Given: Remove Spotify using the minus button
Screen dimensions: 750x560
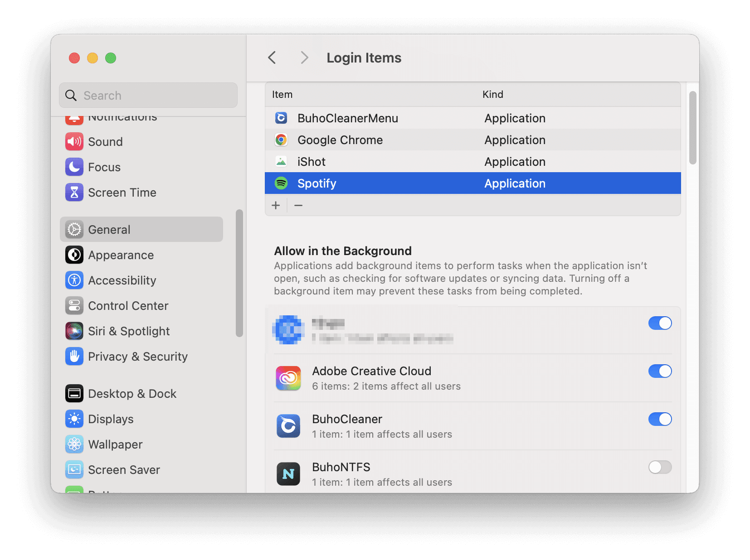Looking at the screenshot, I should 298,205.
